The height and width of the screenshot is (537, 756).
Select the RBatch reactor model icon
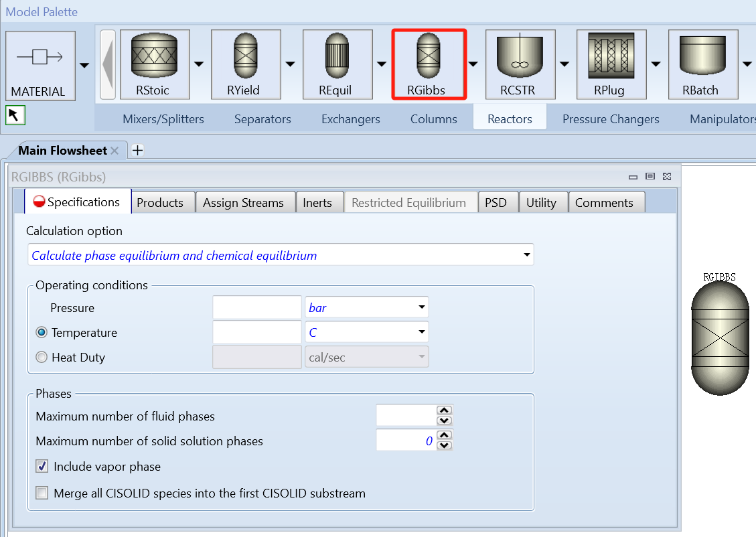coord(703,64)
